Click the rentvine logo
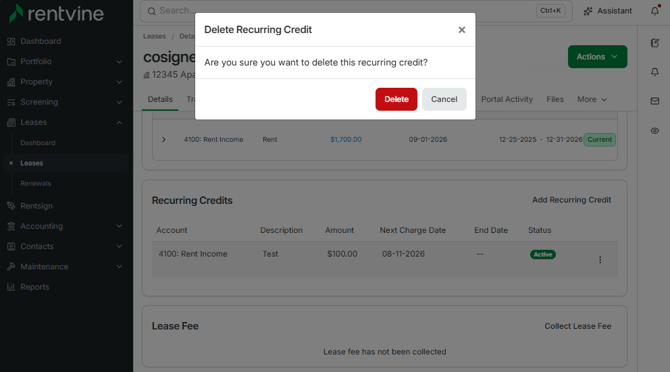 click(56, 13)
